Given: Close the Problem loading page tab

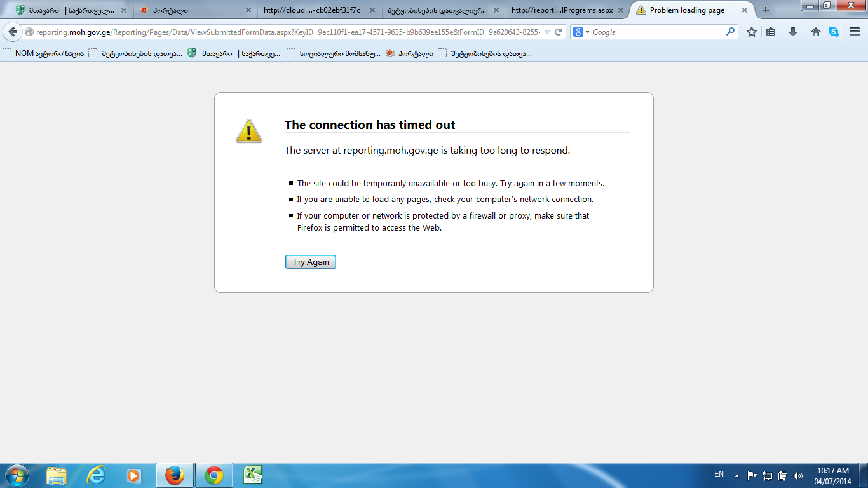Looking at the screenshot, I should (745, 10).
